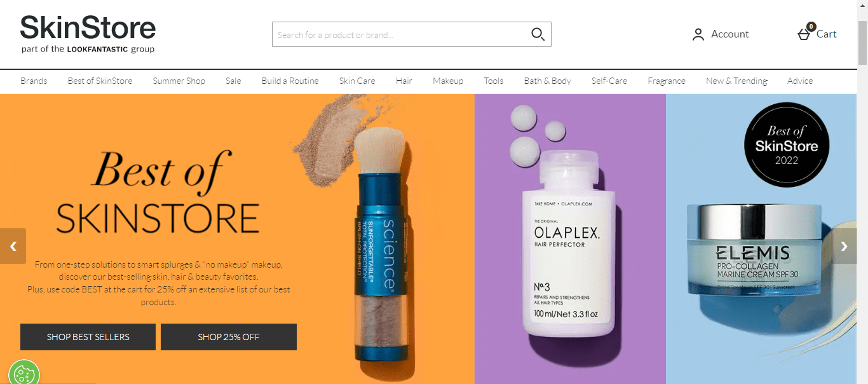Viewport: 868px width, 384px height.
Task: Expand the Makeup menu
Action: [448, 81]
